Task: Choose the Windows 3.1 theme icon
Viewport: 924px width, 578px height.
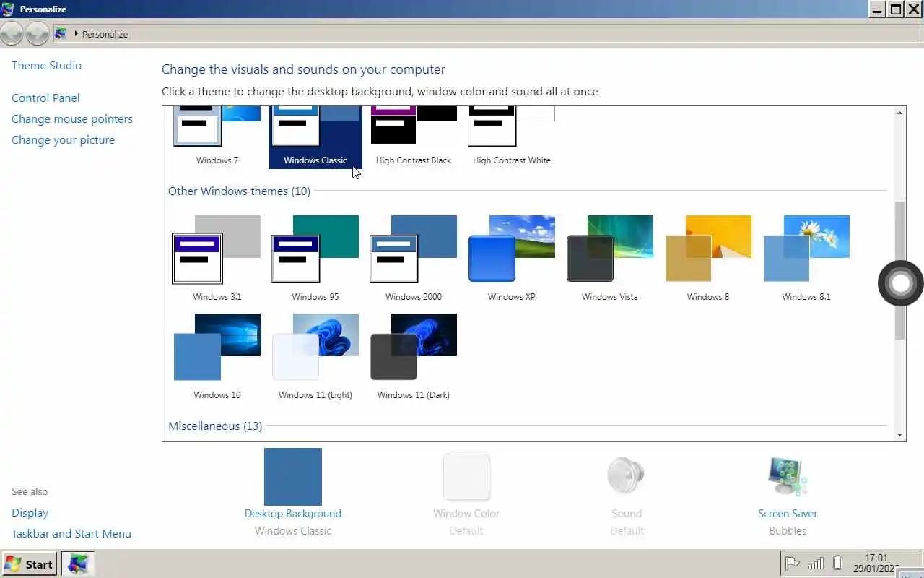Action: 217,249
